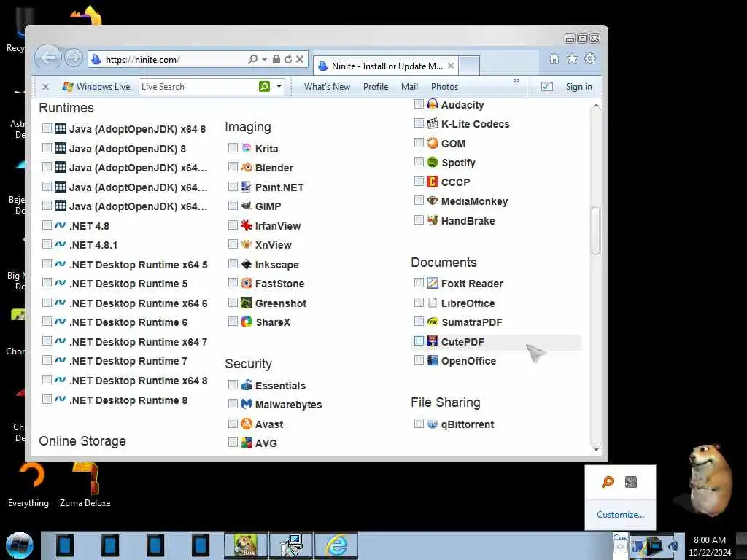Click the Malwarebytes icon
This screenshot has width=747, height=560.
tap(247, 404)
